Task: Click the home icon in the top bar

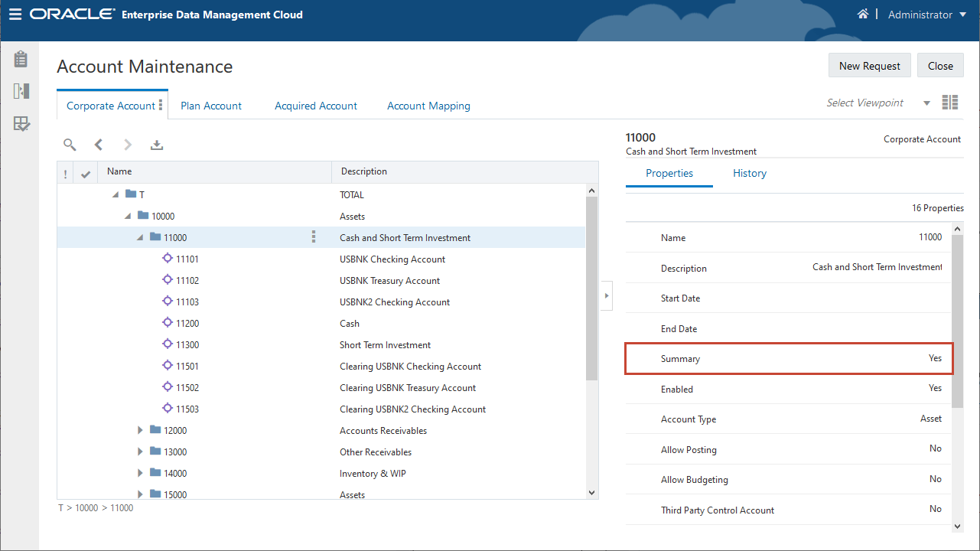Action: pos(863,14)
